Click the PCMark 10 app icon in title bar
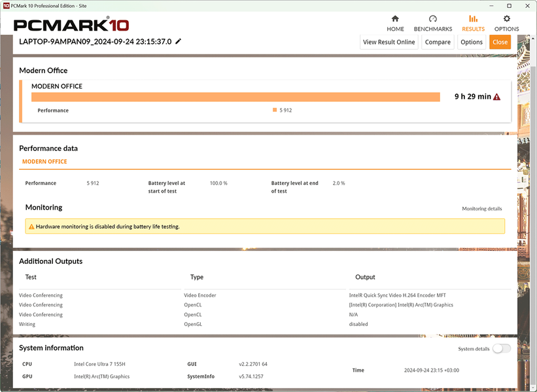 coord(6,6)
